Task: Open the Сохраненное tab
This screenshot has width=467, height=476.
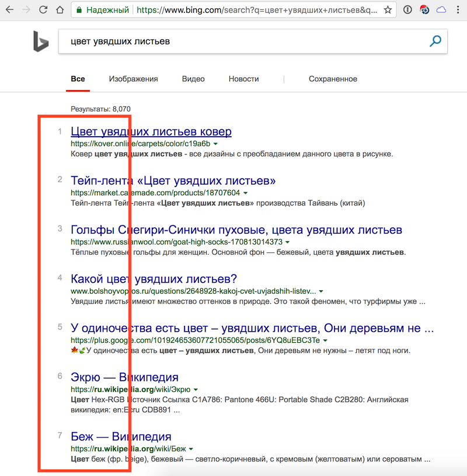Action: [x=333, y=79]
